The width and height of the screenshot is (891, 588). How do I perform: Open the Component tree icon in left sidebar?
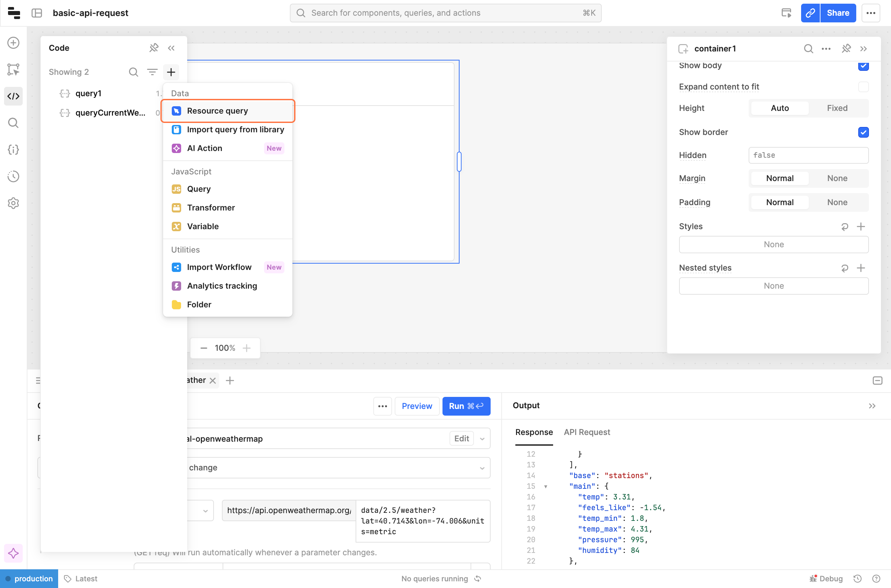13,69
